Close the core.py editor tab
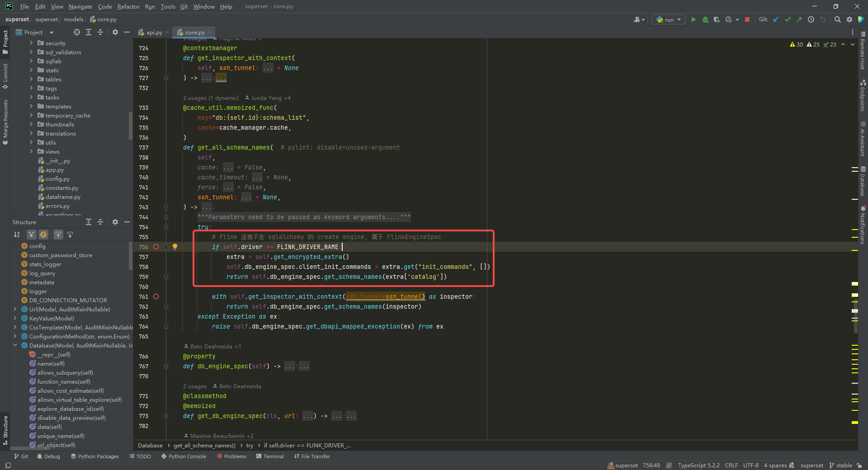Image resolution: width=868 pixels, height=470 pixels. click(210, 32)
